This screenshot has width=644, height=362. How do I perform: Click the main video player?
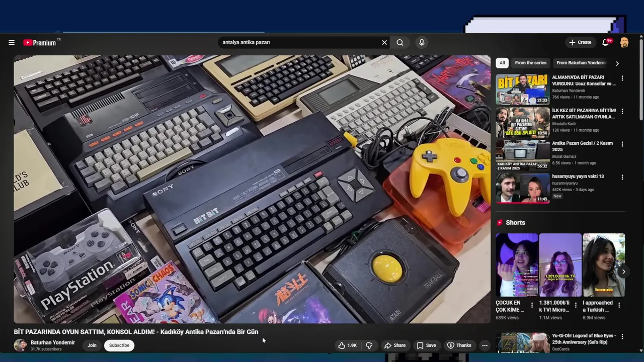click(x=252, y=189)
